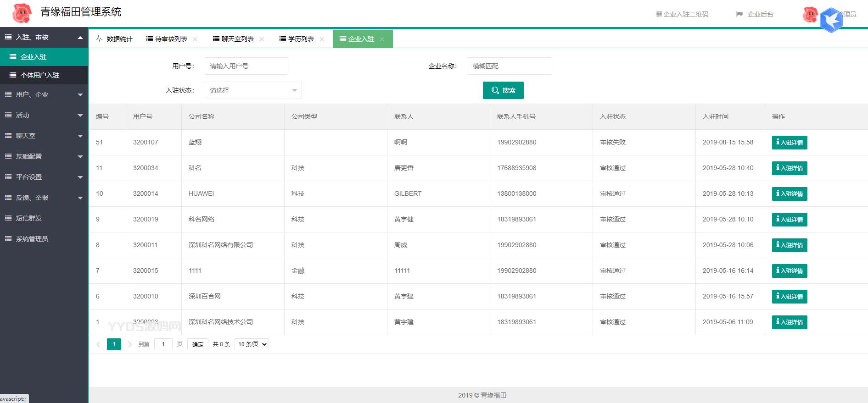The height and width of the screenshot is (403, 868).
Task: Open 入驻详情 for company HUAWEI
Action: pos(790,194)
